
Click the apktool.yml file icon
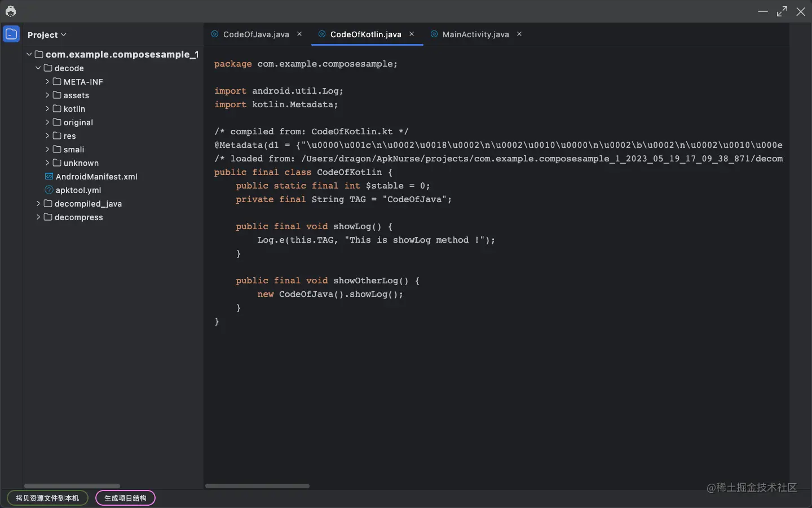tap(48, 190)
